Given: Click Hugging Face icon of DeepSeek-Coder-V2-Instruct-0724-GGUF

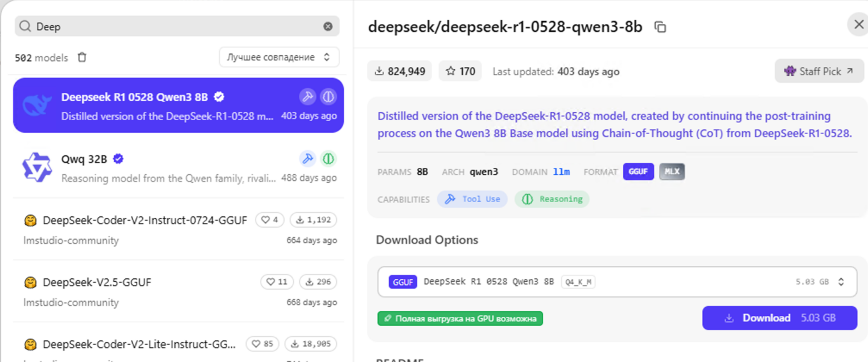Looking at the screenshot, I should point(31,220).
